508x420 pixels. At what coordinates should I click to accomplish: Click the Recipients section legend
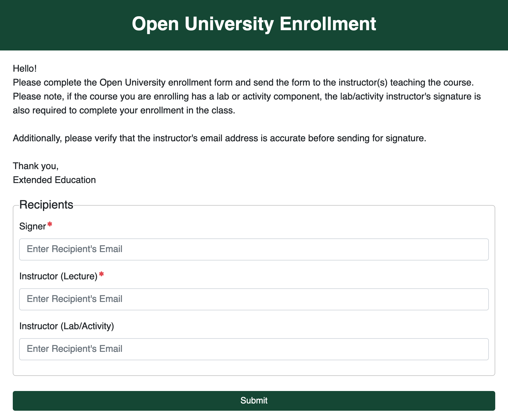tap(46, 204)
